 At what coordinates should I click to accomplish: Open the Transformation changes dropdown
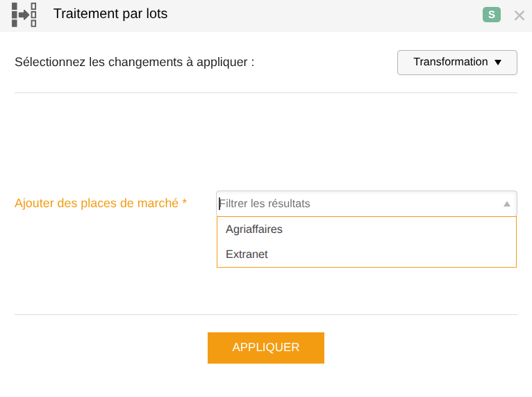point(457,63)
